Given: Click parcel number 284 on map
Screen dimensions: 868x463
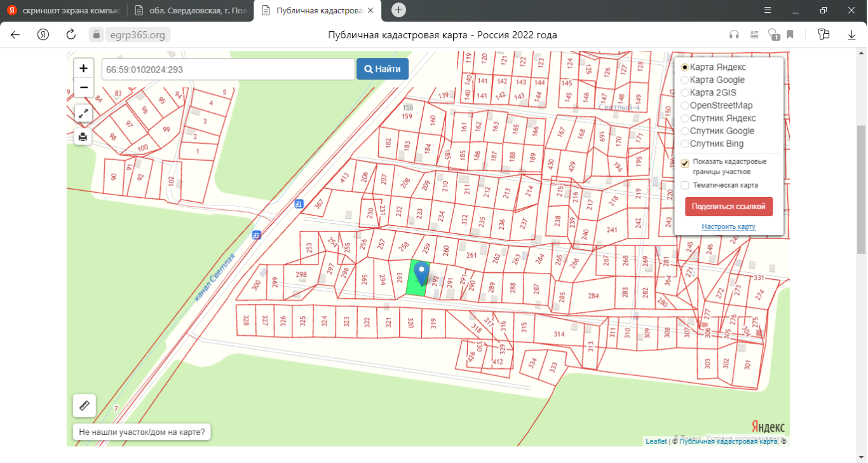Looking at the screenshot, I should 593,296.
